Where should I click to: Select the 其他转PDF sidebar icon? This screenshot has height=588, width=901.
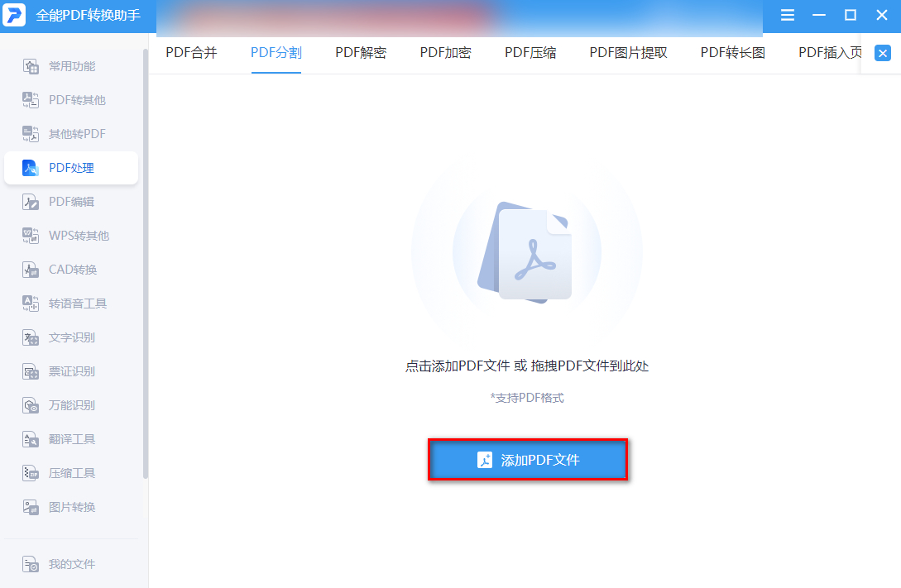[x=31, y=134]
